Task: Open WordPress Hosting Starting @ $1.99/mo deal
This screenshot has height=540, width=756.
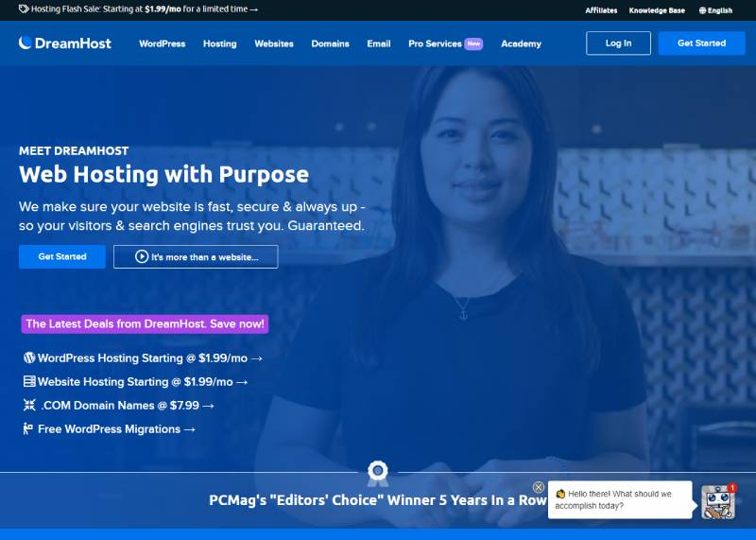Action: tap(143, 358)
